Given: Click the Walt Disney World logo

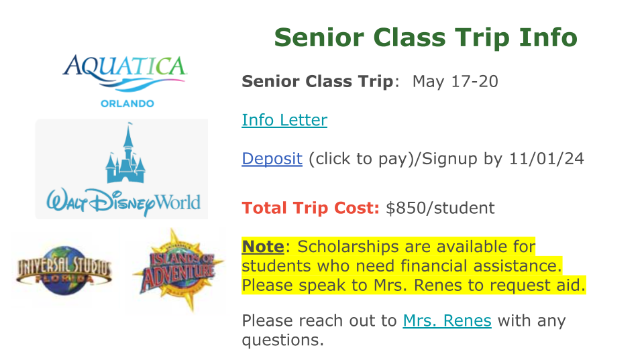Looking at the screenshot, I should (x=122, y=169).
